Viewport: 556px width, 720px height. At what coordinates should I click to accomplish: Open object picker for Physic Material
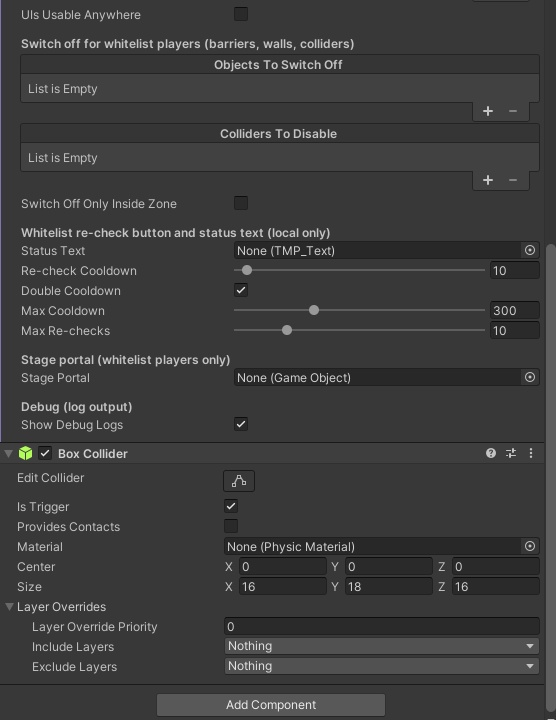click(x=530, y=546)
